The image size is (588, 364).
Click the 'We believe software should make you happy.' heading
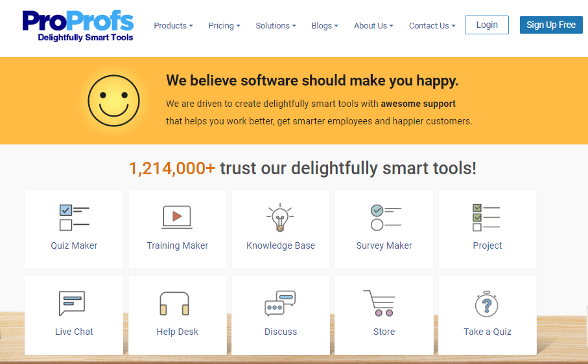(x=312, y=80)
